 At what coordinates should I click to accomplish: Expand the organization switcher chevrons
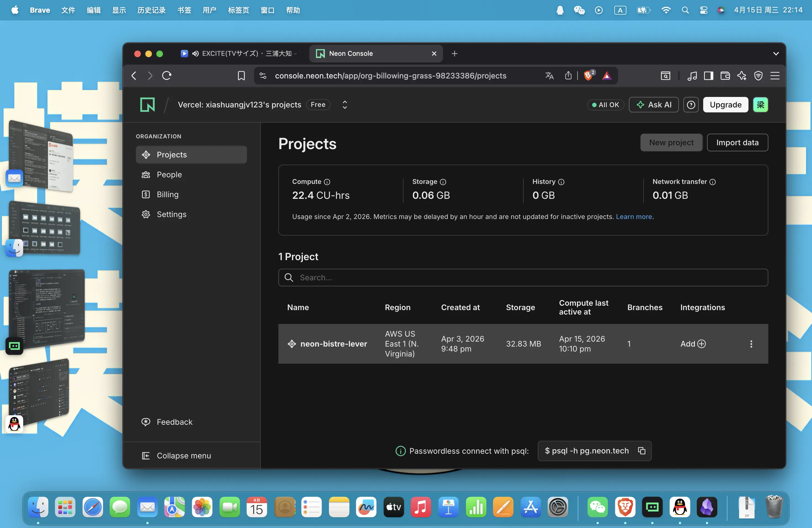(x=345, y=105)
